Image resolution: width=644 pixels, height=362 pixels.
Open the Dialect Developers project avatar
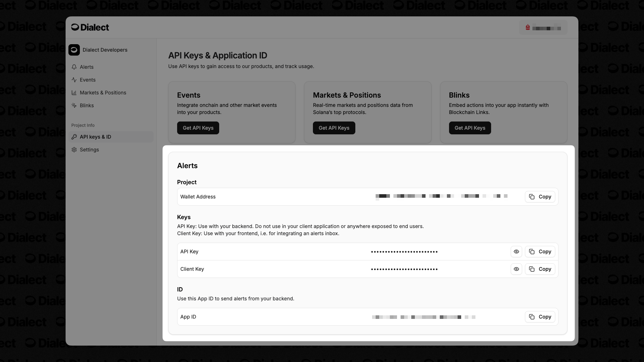pyautogui.click(x=74, y=50)
